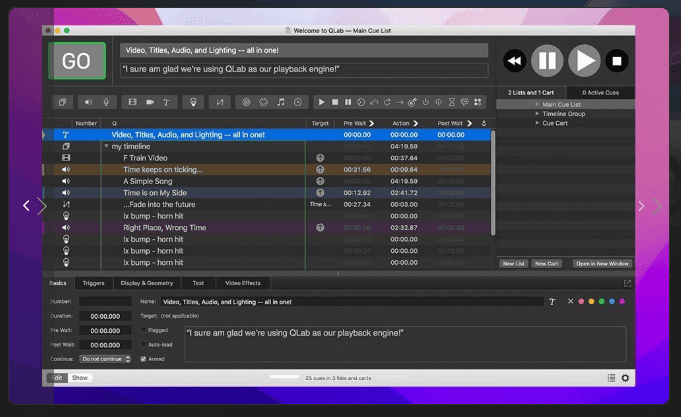Viewport: 681px width, 417px height.
Task: Resume playback with the large play button
Action: [x=585, y=61]
